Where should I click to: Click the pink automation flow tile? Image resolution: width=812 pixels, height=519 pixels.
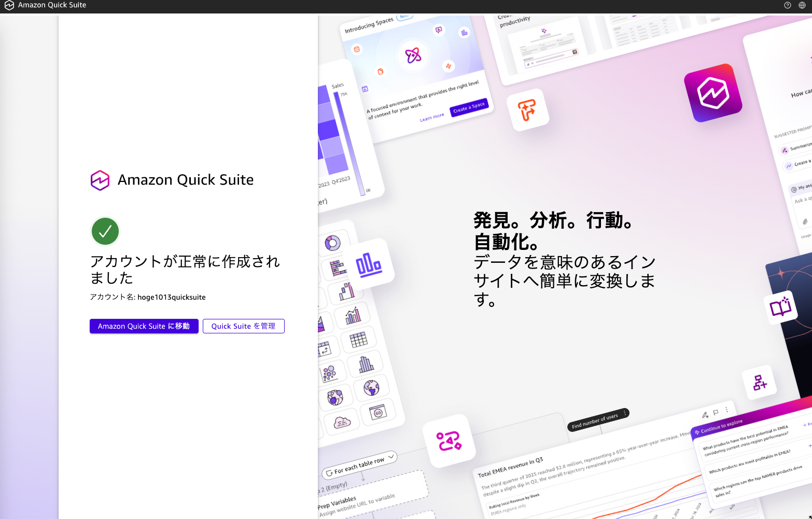pos(449,441)
